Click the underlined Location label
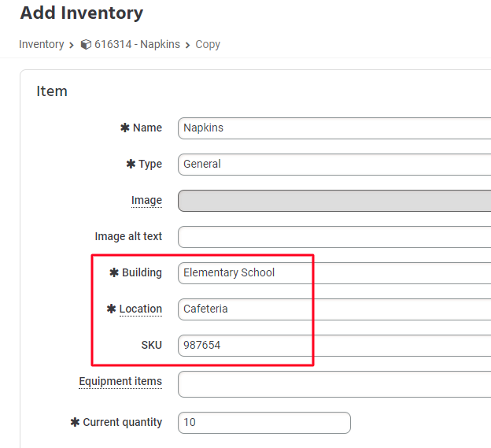This screenshot has width=491, height=448. [x=140, y=309]
